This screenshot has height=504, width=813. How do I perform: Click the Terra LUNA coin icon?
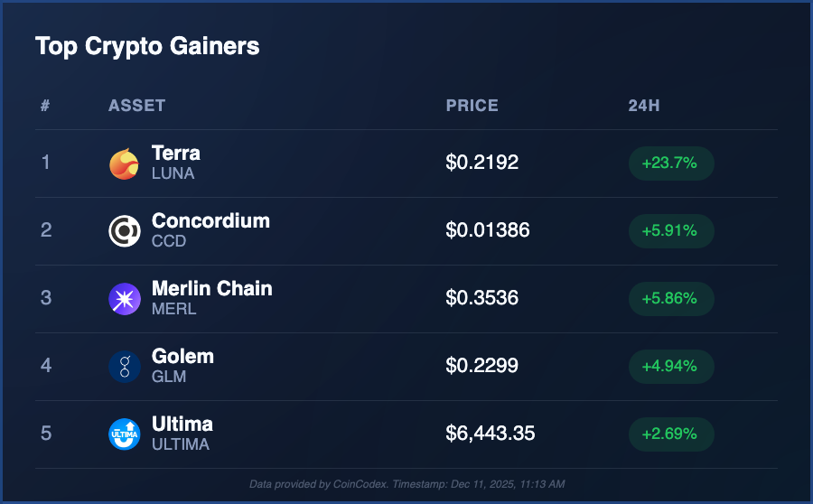[124, 163]
